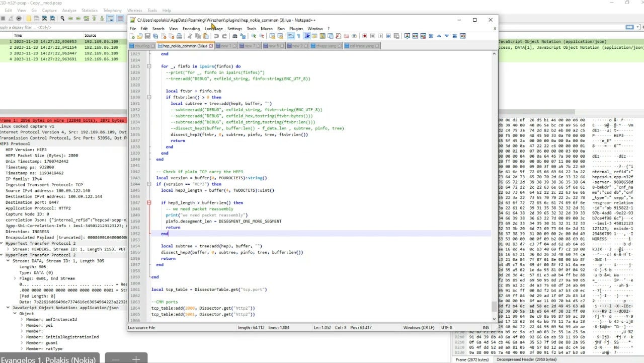644x363 pixels.
Task: Open Find with the binoculars icon
Action: (234, 36)
